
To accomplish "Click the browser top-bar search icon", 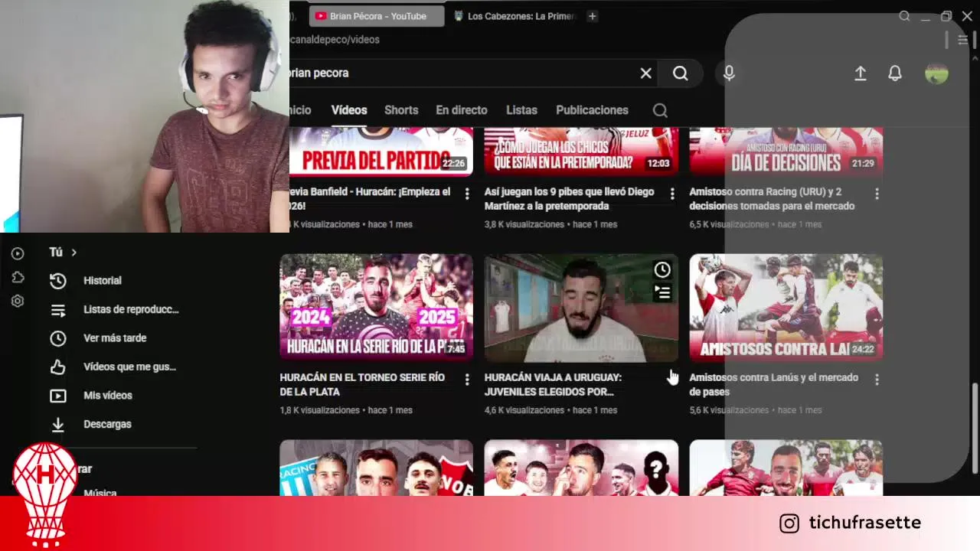I will tap(904, 16).
